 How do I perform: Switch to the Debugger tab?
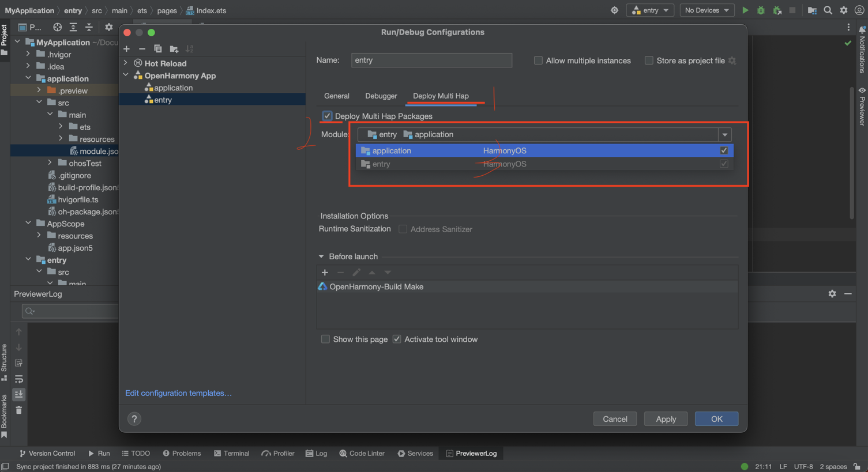tap(381, 96)
